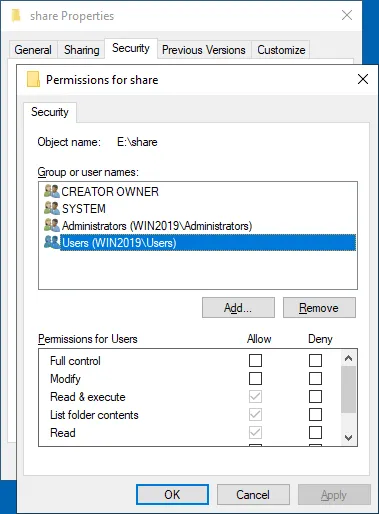Close the Permissions for share dialog
Image resolution: width=379 pixels, height=514 pixels.
[363, 79]
